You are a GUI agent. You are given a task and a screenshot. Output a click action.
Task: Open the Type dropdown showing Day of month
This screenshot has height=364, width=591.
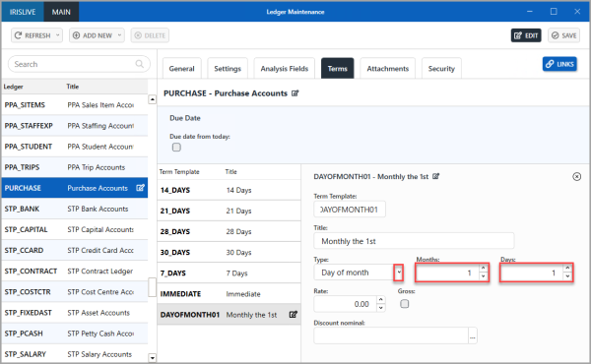399,273
